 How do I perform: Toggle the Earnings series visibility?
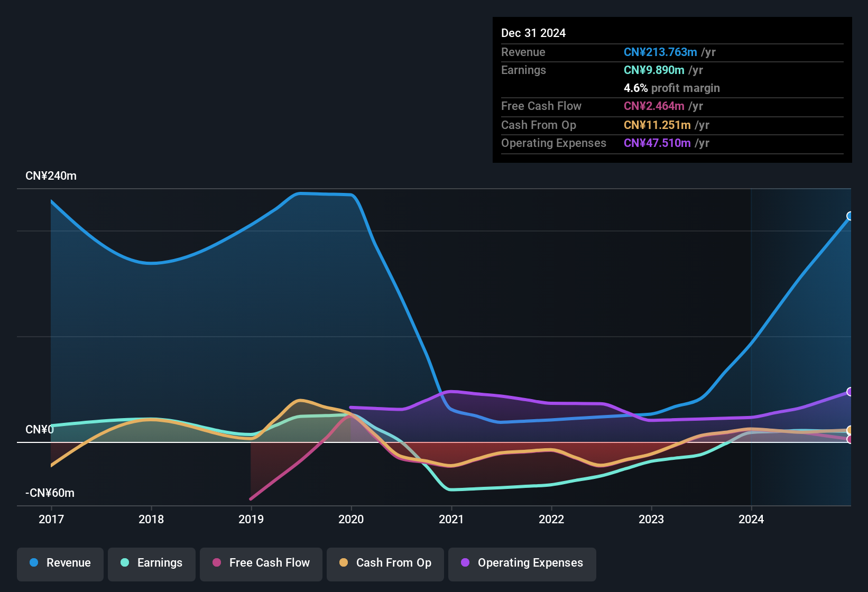coord(151,563)
